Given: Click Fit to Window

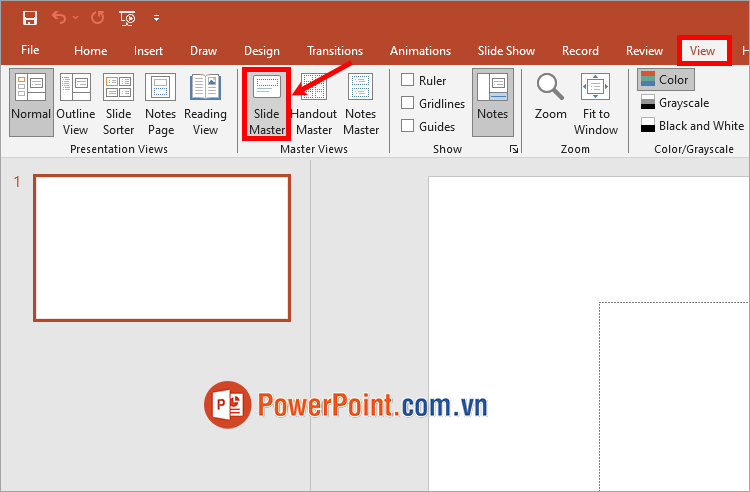Looking at the screenshot, I should pyautogui.click(x=596, y=104).
